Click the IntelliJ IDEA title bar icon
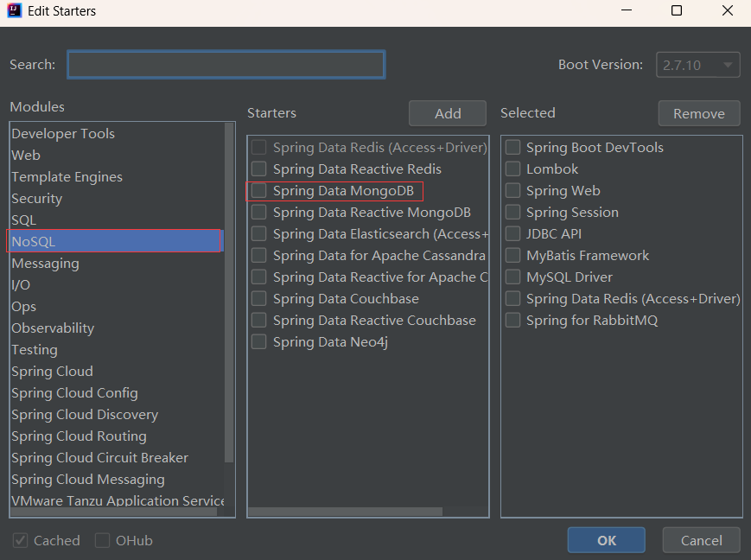 (12, 10)
